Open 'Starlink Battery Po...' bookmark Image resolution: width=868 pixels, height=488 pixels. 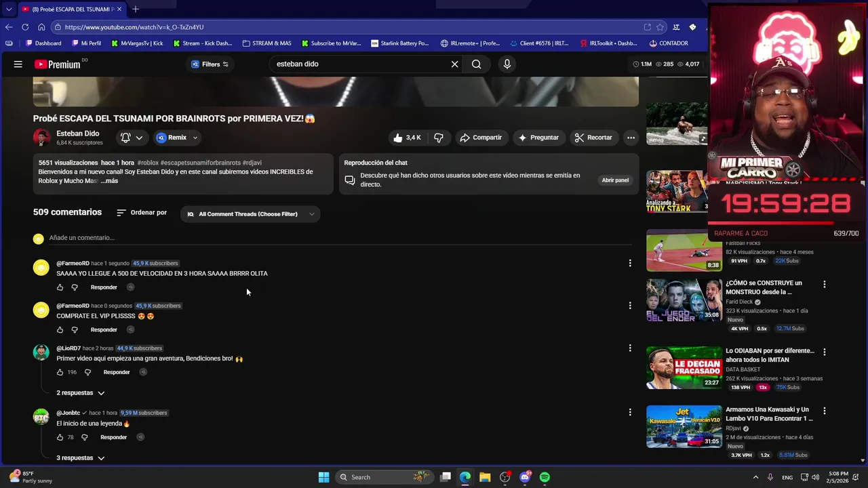point(400,43)
